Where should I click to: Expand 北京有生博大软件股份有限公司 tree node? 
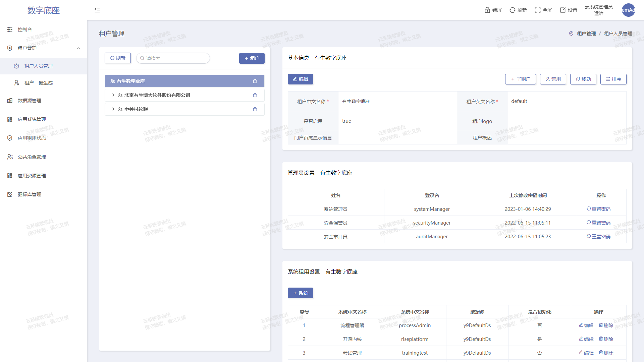113,95
